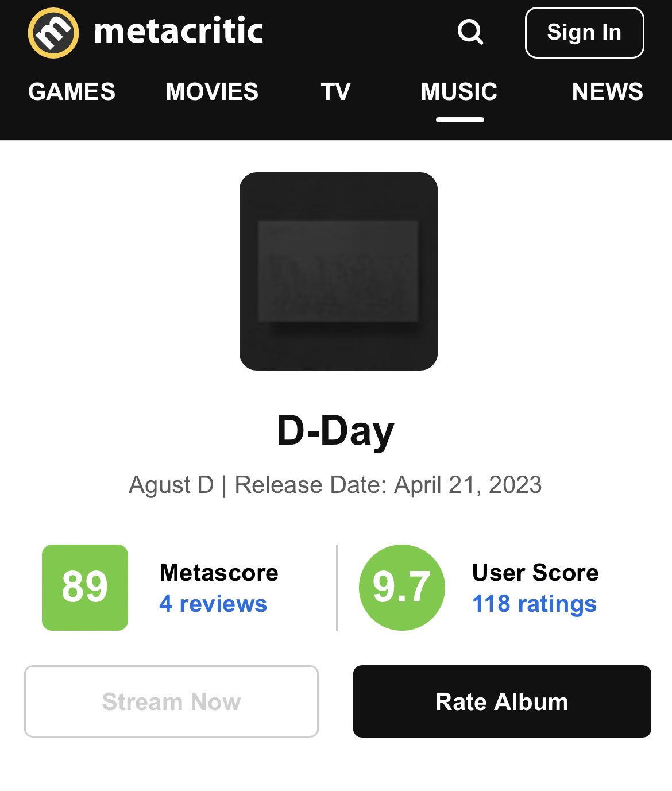Open the 118 ratings link
Image resolution: width=672 pixels, height=791 pixels.
pyautogui.click(x=534, y=604)
